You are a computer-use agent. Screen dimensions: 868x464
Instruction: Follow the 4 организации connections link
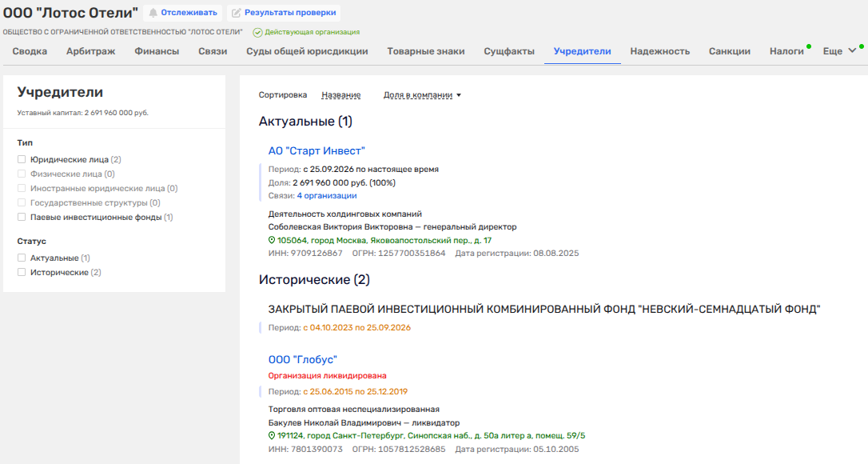pos(327,196)
